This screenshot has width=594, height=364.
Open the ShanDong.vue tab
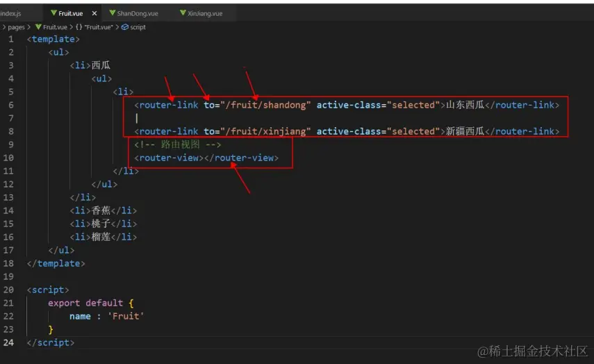click(138, 13)
